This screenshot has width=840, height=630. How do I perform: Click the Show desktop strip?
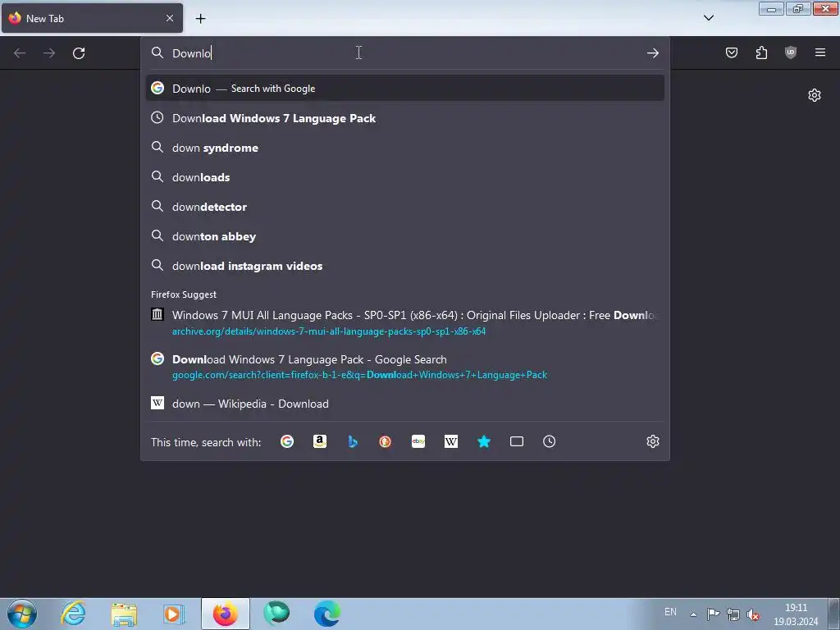pyautogui.click(x=834, y=614)
